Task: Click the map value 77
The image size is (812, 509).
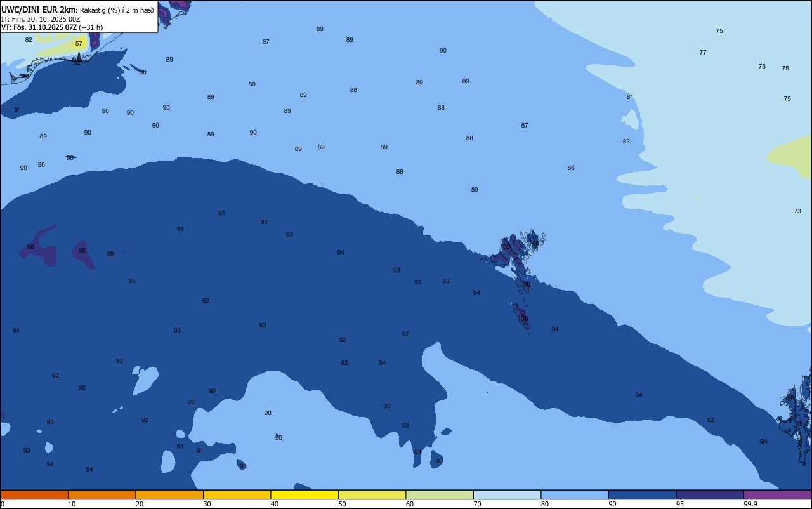Action: pos(703,53)
